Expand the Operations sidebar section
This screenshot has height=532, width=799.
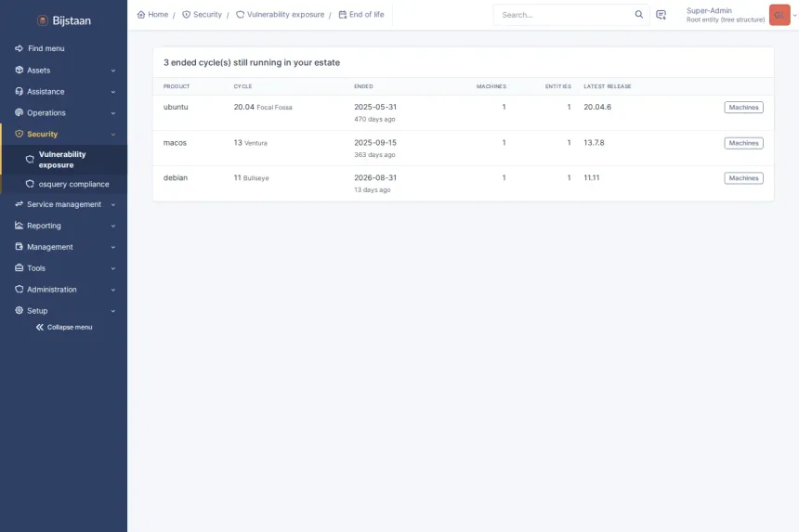(64, 113)
